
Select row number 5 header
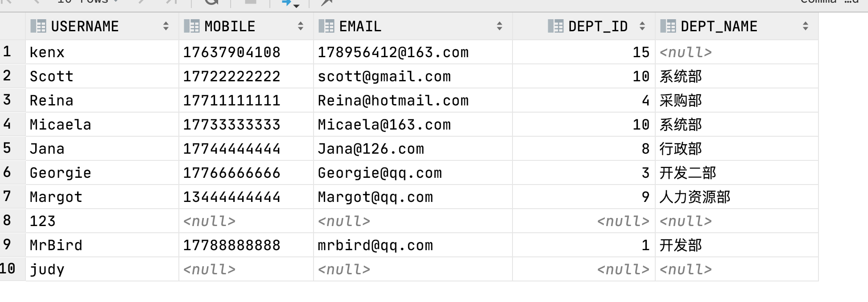click(x=12, y=148)
